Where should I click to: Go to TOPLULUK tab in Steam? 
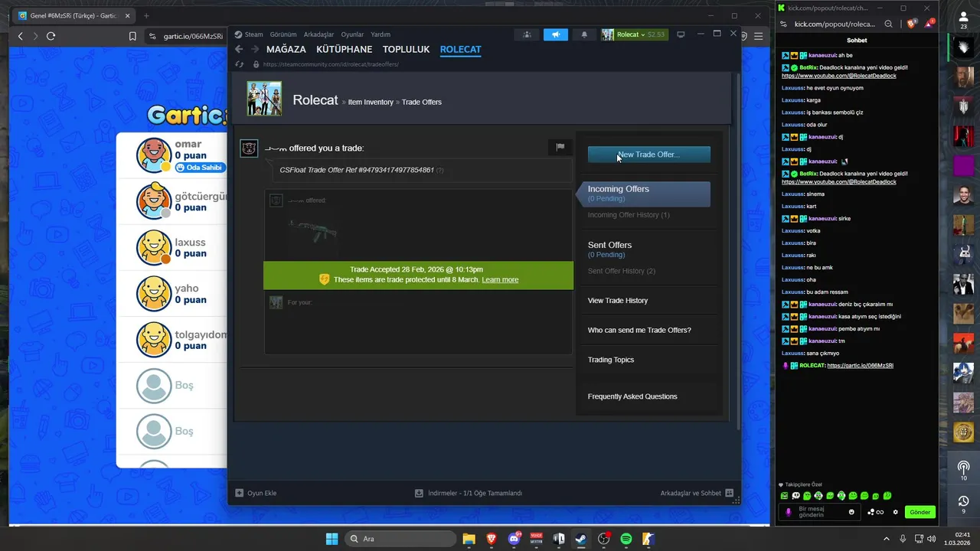pos(406,49)
